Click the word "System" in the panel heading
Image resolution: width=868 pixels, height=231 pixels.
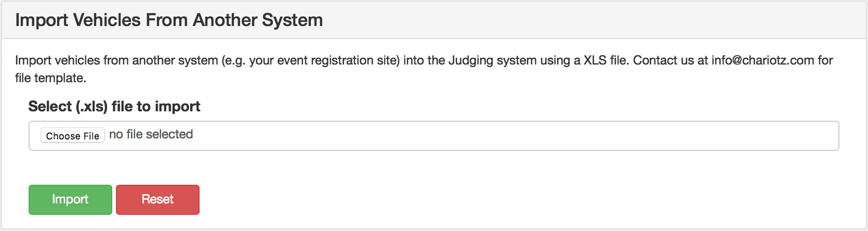tap(292, 20)
